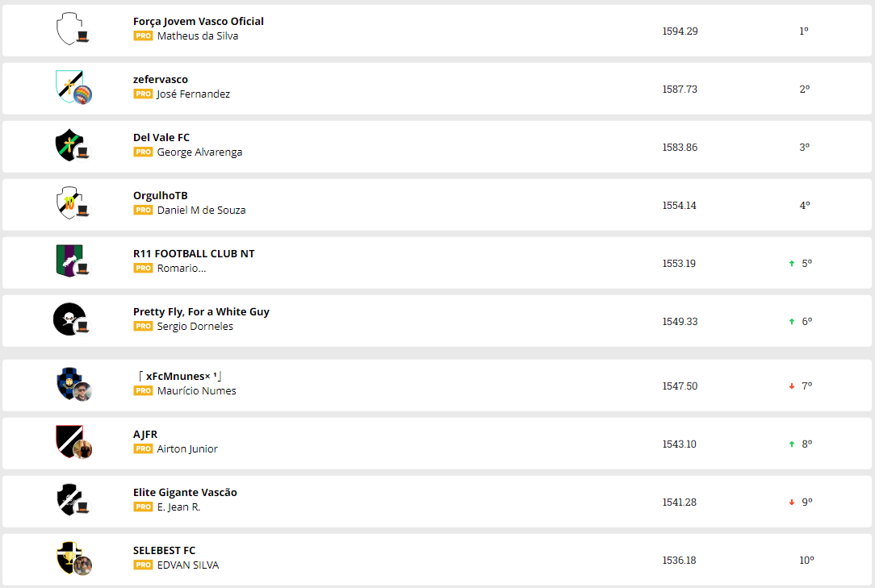Click PRO badge next to Matheus da Silva
The width and height of the screenshot is (875, 588).
pyautogui.click(x=143, y=35)
